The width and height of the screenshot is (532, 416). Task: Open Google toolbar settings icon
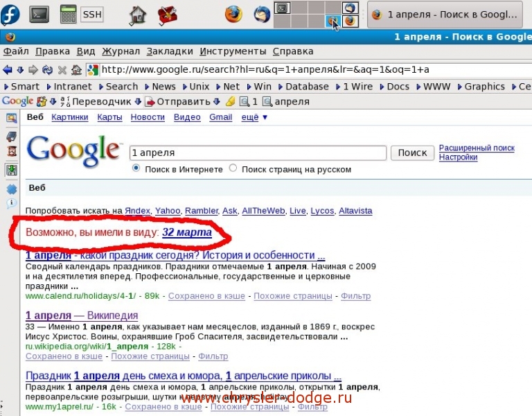[x=42, y=101]
